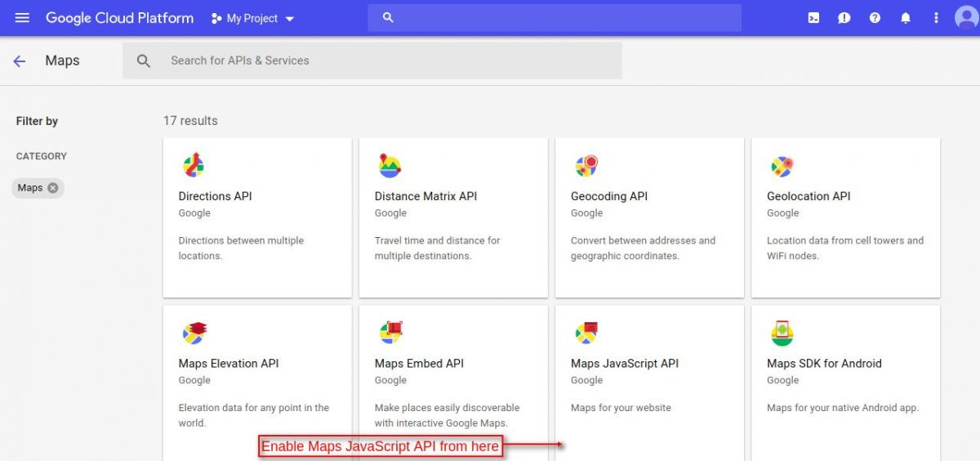The image size is (980, 461).
Task: Focus the top Cloud Platform search box
Action: point(555,17)
